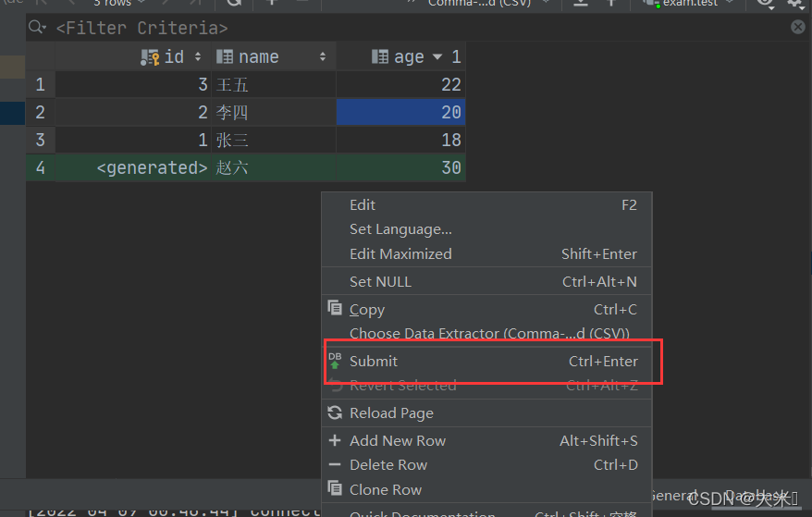The image size is (812, 517).
Task: Click the minus icon Delete Row entry
Action: point(486,465)
